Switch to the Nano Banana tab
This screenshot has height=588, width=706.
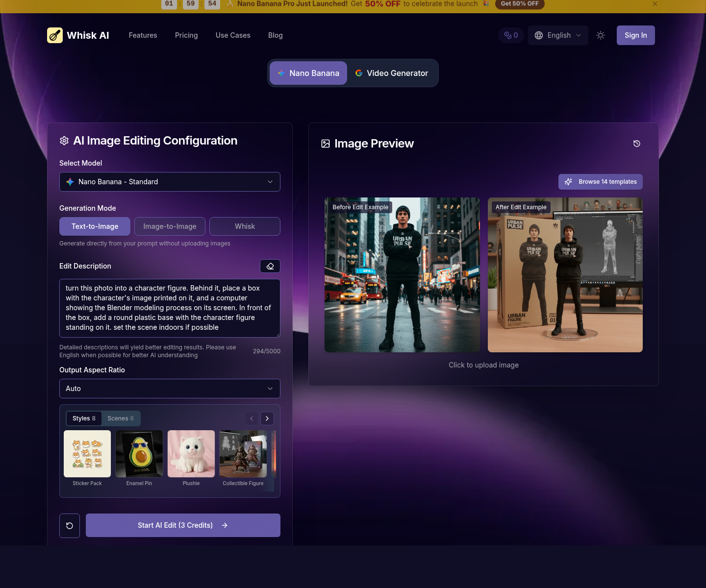[308, 73]
